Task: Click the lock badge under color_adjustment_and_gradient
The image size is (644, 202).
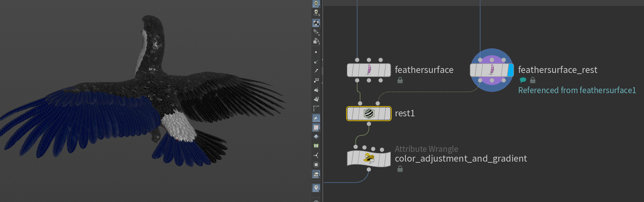Action: (400, 169)
